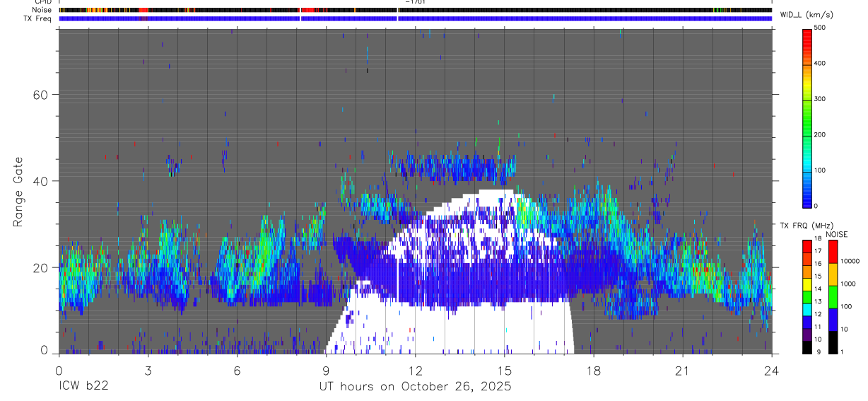Image resolution: width=868 pixels, height=401 pixels.
Task: Click the '3' UT hour axis label
Action: pyautogui.click(x=148, y=370)
